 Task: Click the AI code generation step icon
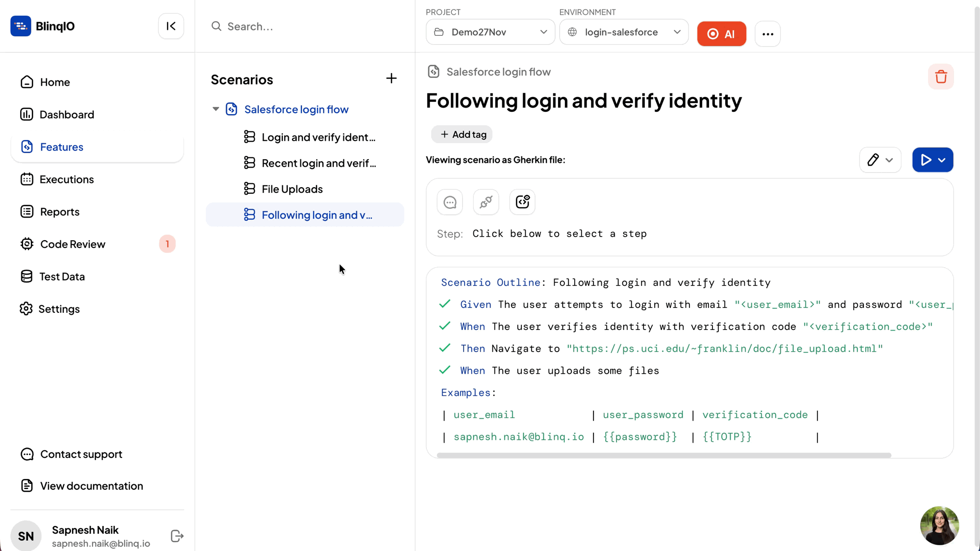(522, 202)
